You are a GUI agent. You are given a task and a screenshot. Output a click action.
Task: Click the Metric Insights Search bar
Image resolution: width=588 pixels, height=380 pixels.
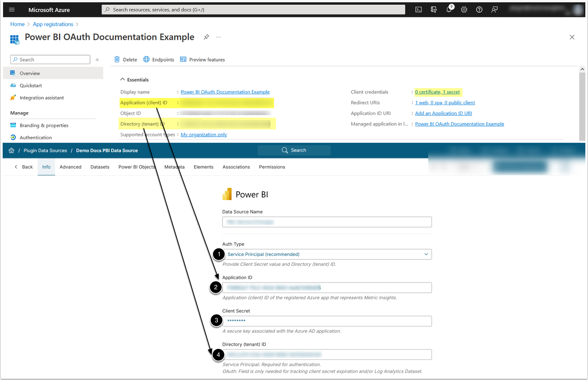(x=294, y=150)
